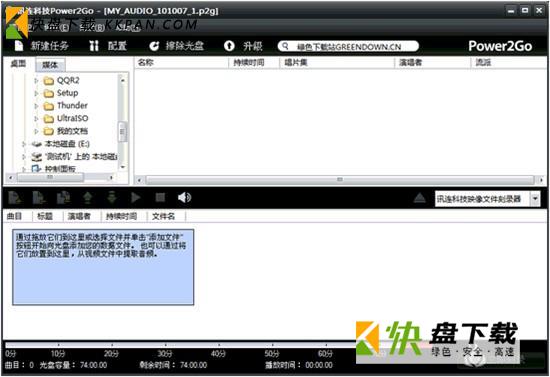
Task: Sort file list by 持续时间 column header
Action: (254, 63)
